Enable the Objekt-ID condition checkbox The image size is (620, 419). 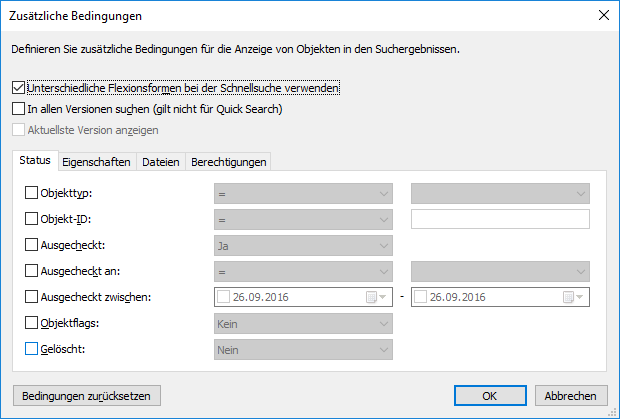pos(31,219)
